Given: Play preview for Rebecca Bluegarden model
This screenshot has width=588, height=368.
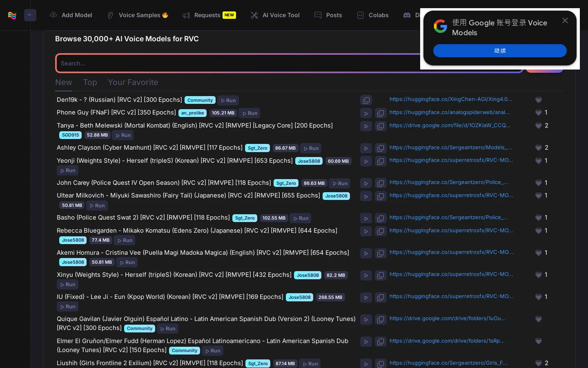Looking at the screenshot, I should point(366,232).
